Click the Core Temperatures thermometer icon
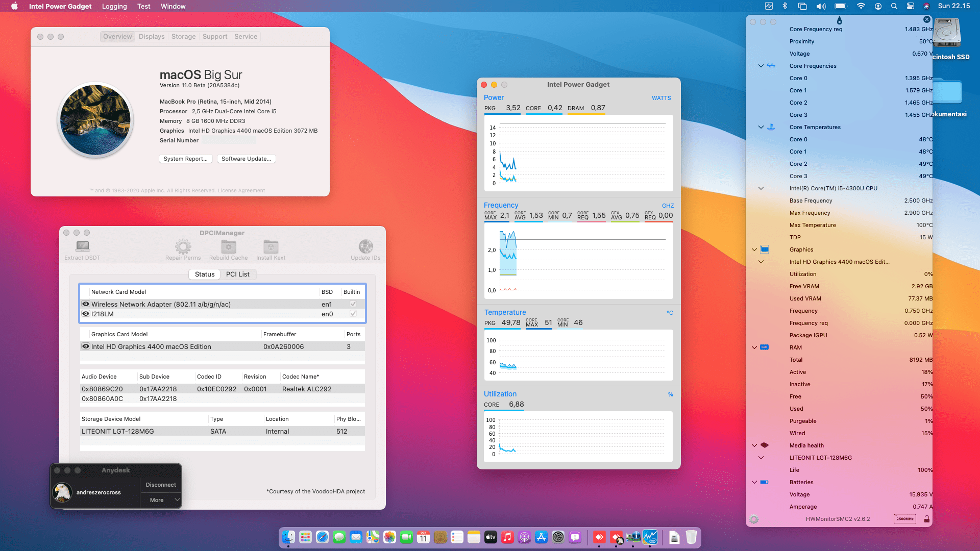980x551 pixels. [x=771, y=127]
